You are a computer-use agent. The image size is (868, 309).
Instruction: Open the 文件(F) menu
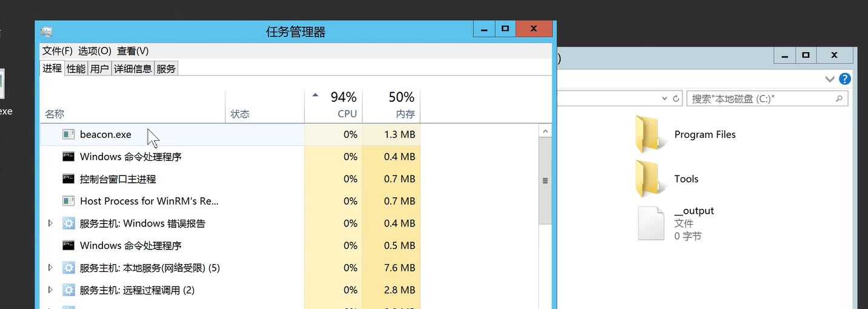pos(58,51)
